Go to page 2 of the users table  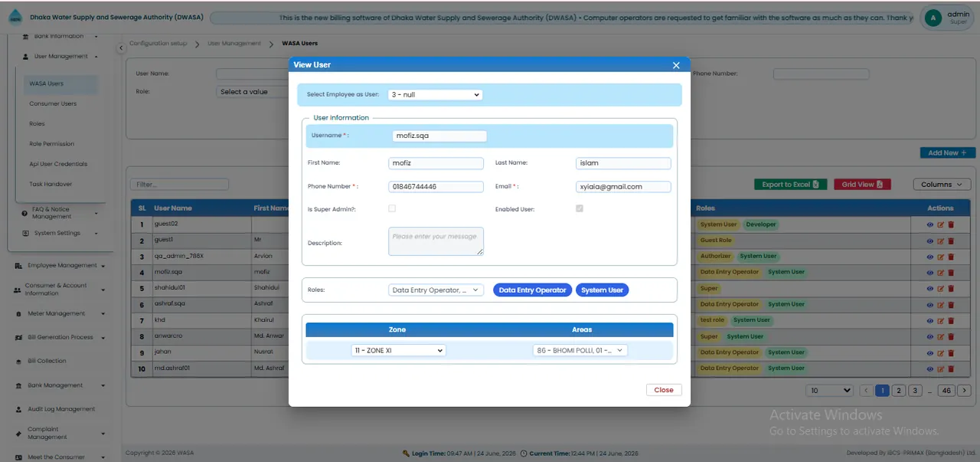click(899, 391)
